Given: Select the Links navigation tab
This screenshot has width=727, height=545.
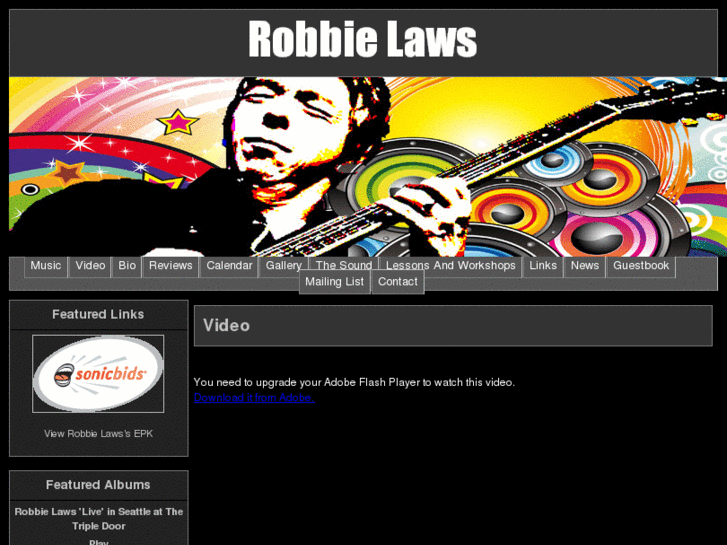Looking at the screenshot, I should 543,266.
